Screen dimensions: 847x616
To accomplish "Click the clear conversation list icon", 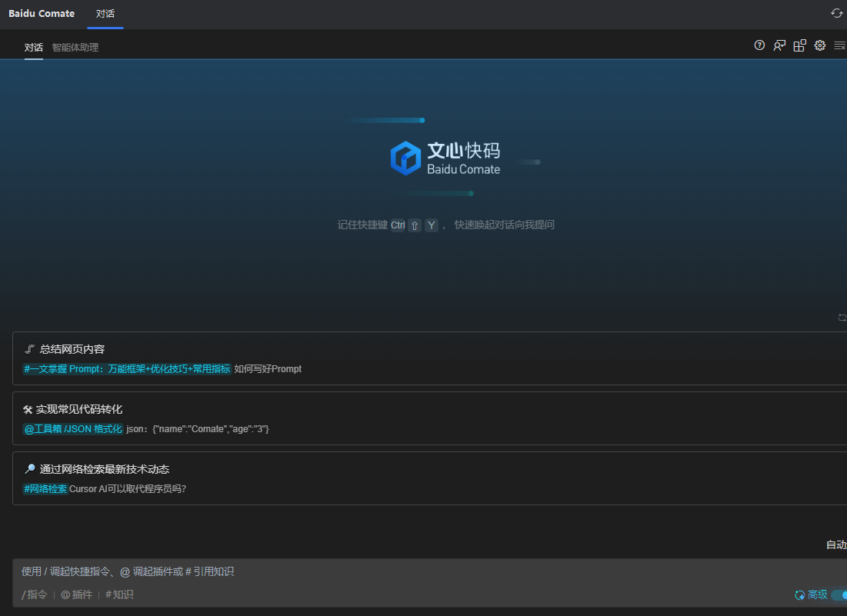I will coord(840,45).
